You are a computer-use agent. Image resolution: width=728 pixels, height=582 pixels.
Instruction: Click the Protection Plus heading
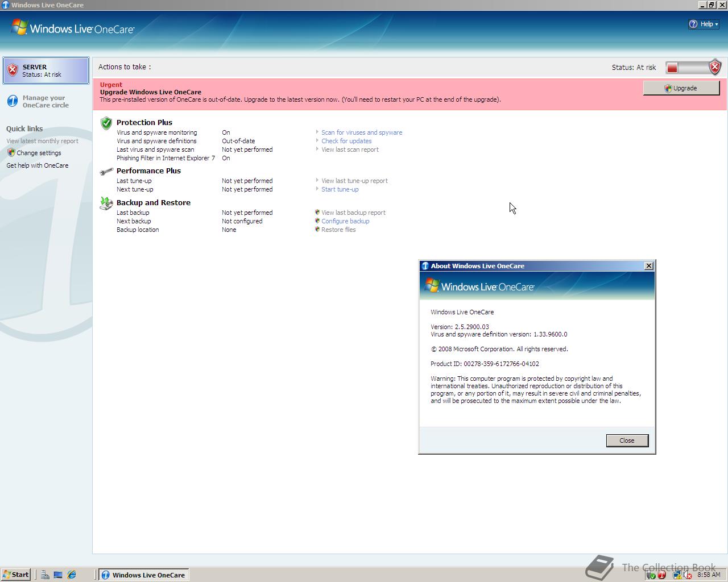(144, 122)
